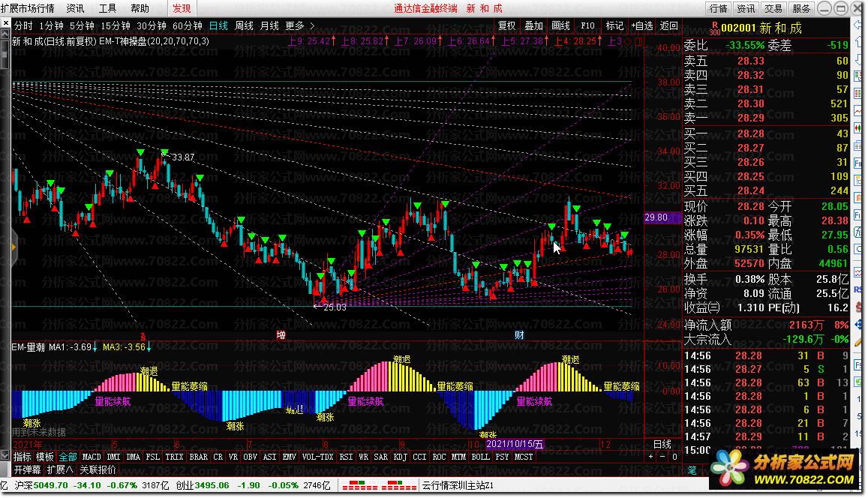
Task: Click the R300 badge beside stock code
Action: point(715,28)
